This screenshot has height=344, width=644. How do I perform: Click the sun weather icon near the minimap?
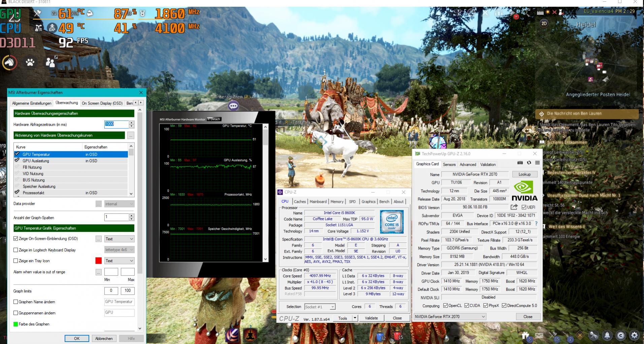548,12
